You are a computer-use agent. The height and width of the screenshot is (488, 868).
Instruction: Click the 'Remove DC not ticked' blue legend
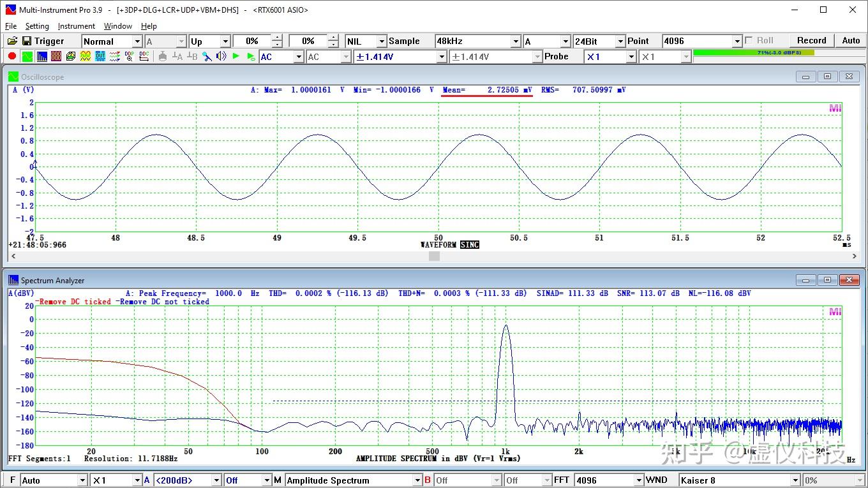[163, 302]
